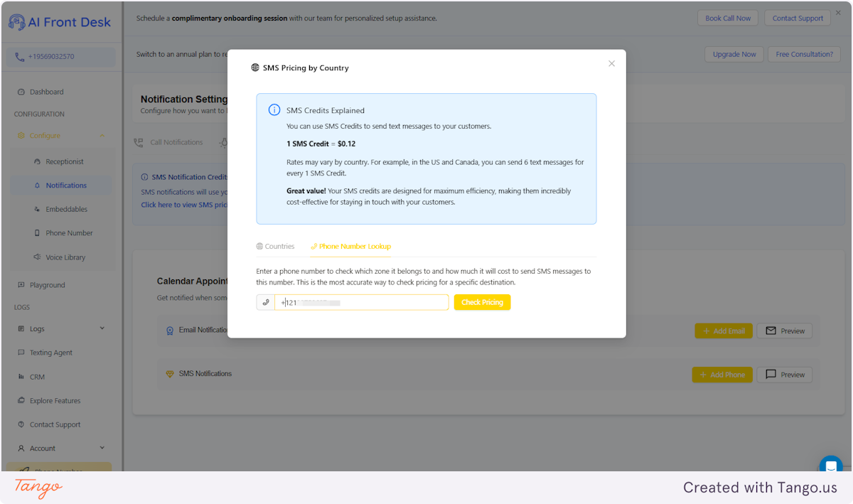Click the Texting Agent chat icon
The image size is (853, 504).
pyautogui.click(x=21, y=353)
